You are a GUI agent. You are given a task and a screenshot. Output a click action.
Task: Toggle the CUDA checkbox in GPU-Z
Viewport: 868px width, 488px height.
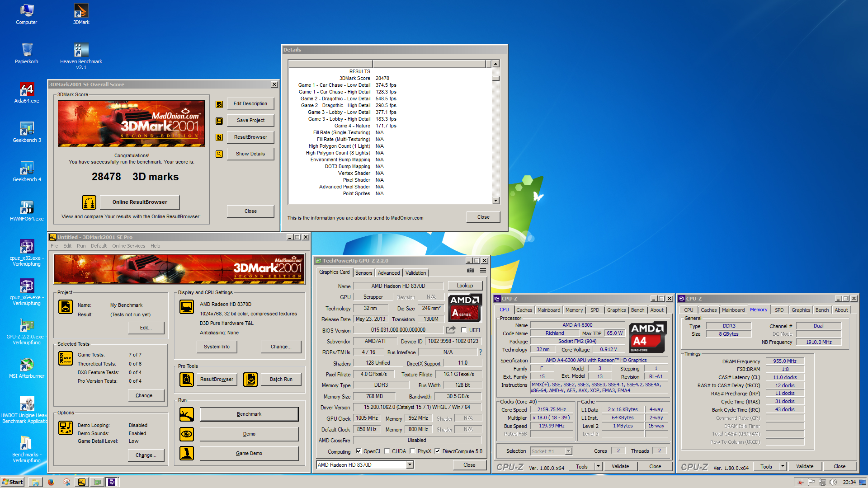(x=387, y=451)
